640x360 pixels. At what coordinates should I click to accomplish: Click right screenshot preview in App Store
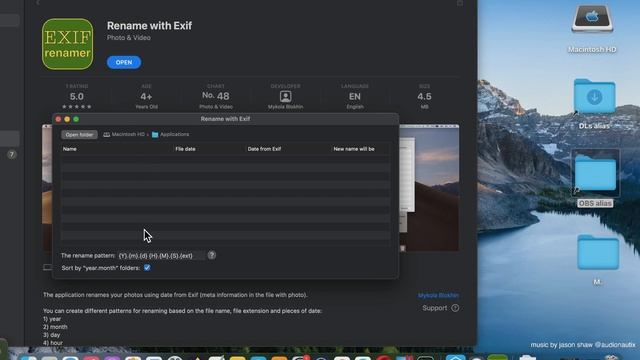click(x=429, y=188)
